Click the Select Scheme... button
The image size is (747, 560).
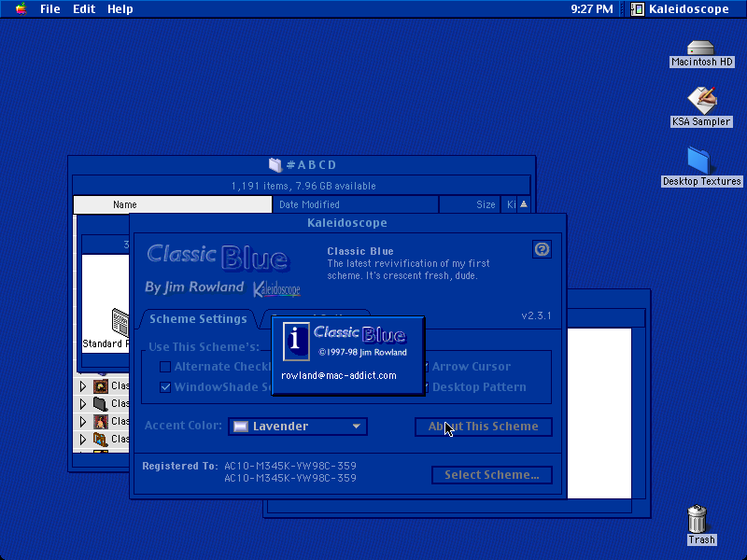click(x=492, y=475)
